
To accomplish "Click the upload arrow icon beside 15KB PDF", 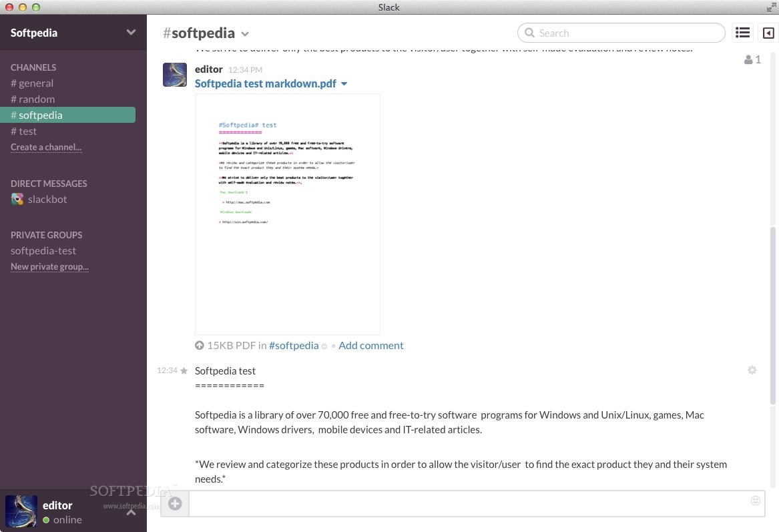I will point(199,345).
